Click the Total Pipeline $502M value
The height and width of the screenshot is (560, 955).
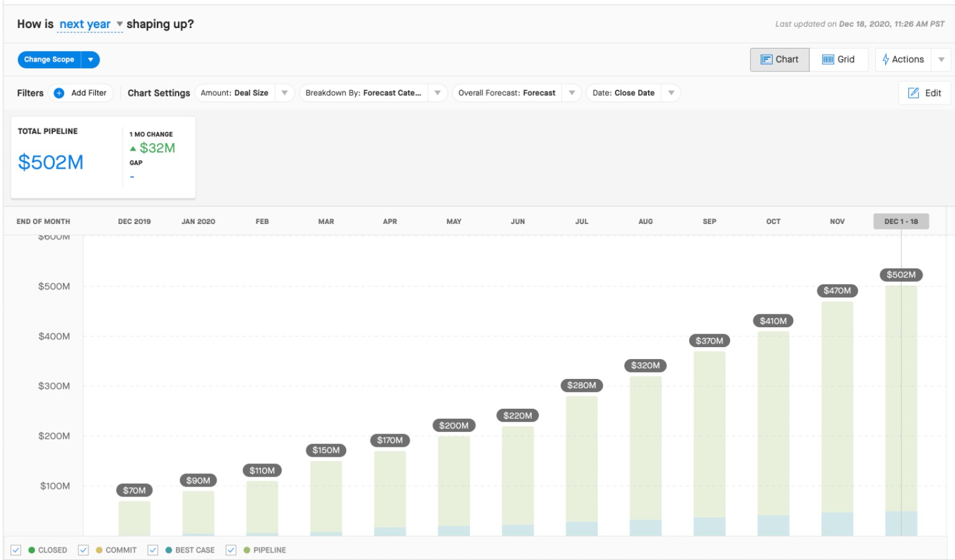(x=50, y=162)
